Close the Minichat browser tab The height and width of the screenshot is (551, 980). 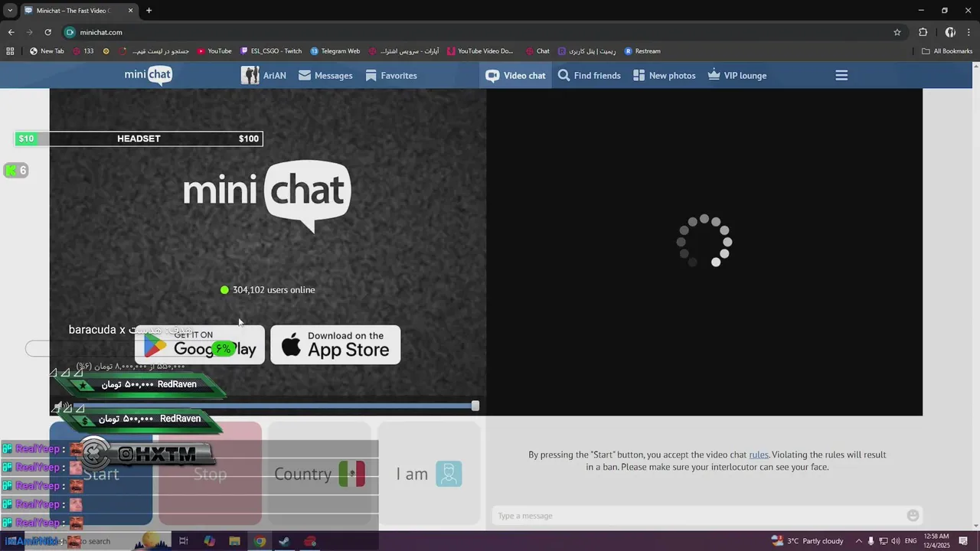pyautogui.click(x=130, y=11)
